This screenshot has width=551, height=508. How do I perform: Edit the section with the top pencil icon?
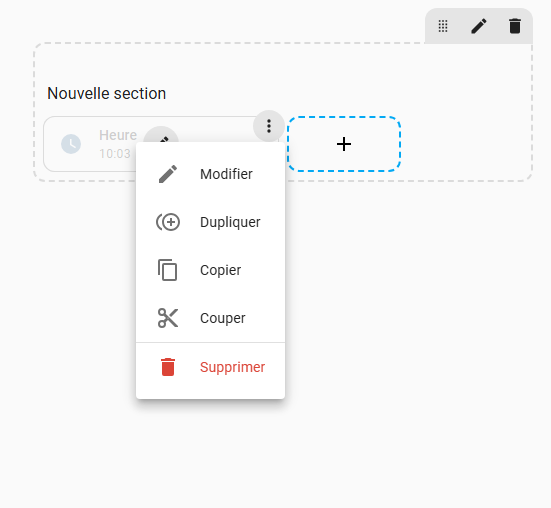(479, 26)
